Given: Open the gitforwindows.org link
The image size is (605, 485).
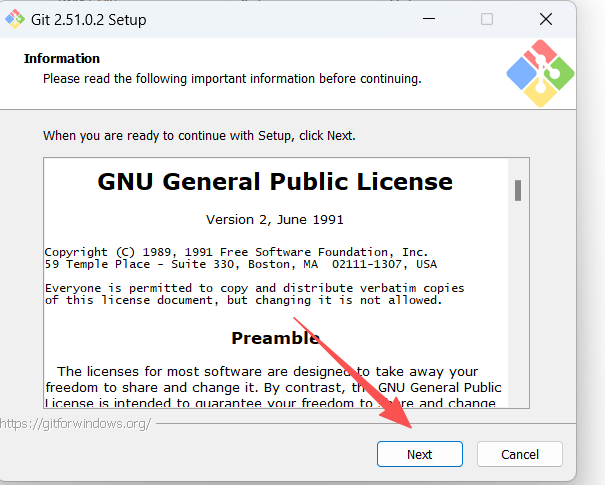Looking at the screenshot, I should click(76, 424).
